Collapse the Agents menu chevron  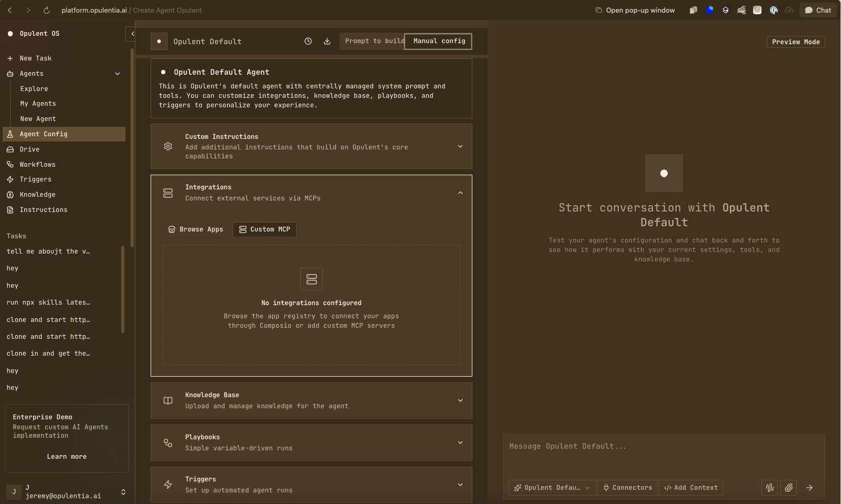[117, 74]
